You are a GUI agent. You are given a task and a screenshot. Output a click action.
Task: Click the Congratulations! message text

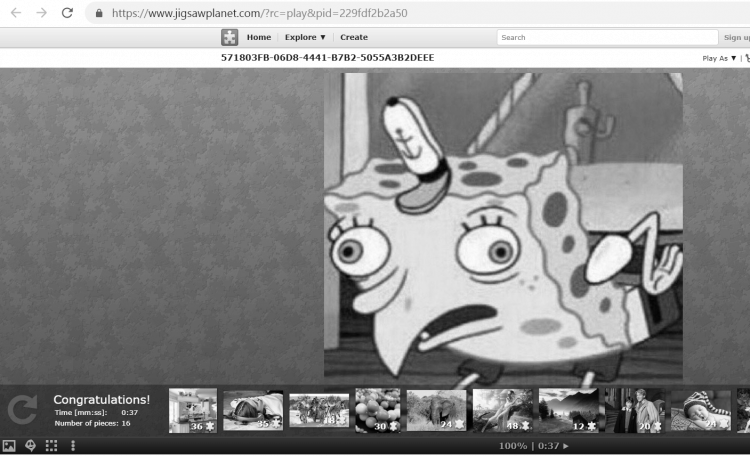101,400
